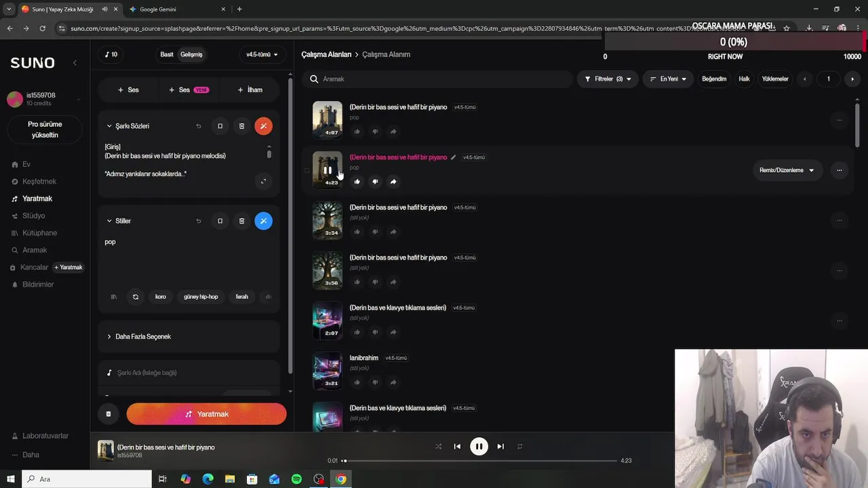Like the 3:34 tree song
Screen dimensions: 868x488
[x=357, y=232]
